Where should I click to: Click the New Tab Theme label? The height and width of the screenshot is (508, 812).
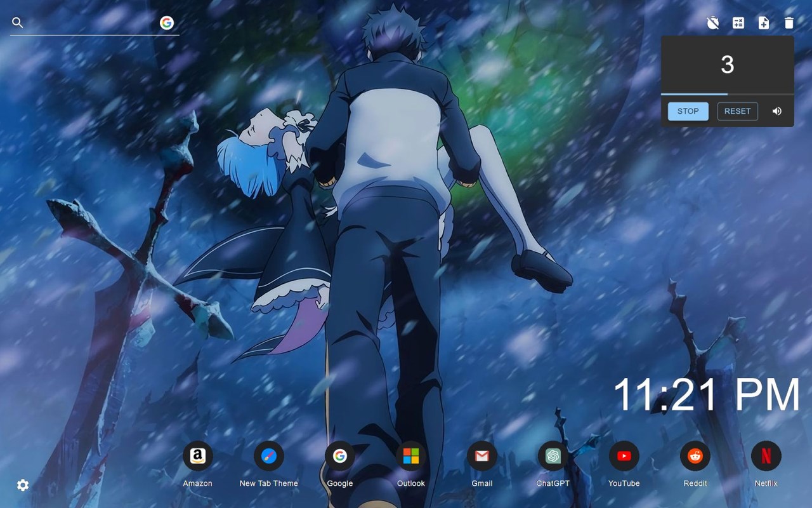coord(269,483)
